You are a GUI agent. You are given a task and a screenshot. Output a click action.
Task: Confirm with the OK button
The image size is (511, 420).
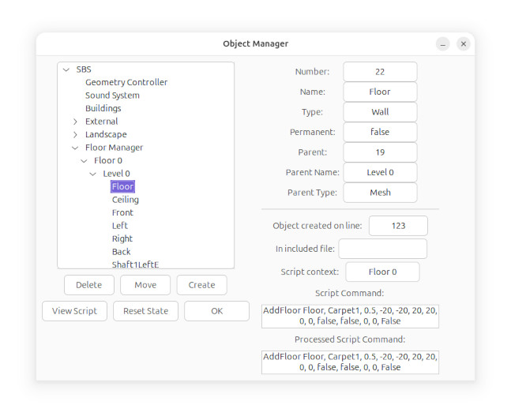[216, 311]
